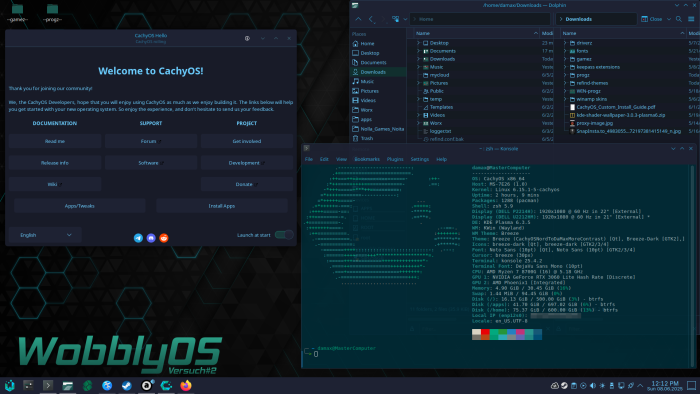Click the Install Apps button
The image size is (700, 394).
pyautogui.click(x=222, y=206)
